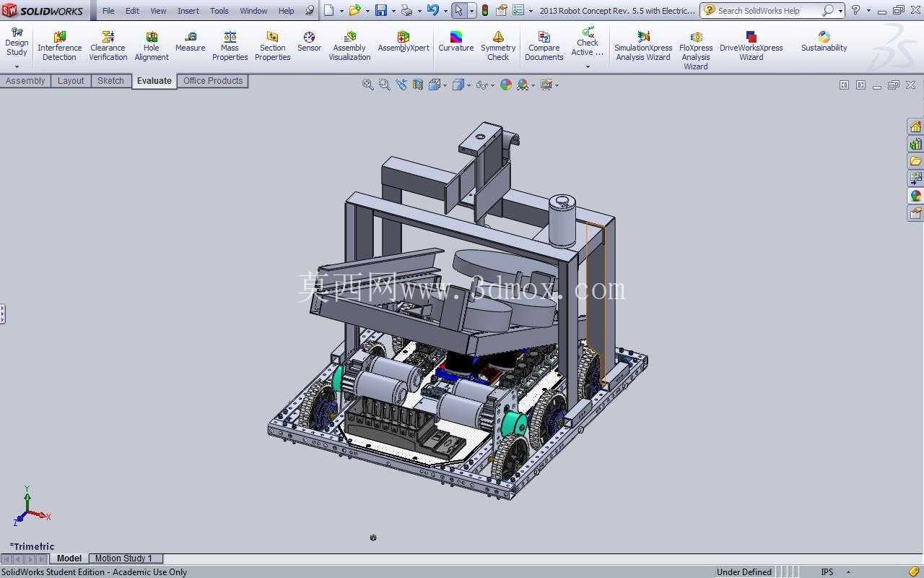This screenshot has width=924, height=578.
Task: Open Compare Documents
Action: point(544,46)
